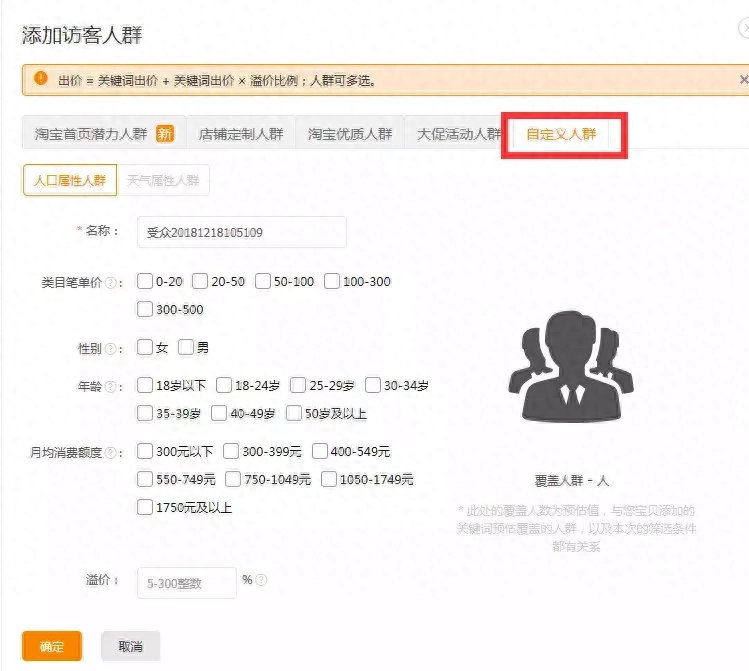Check the 35-39岁 age checkbox

pos(145,413)
